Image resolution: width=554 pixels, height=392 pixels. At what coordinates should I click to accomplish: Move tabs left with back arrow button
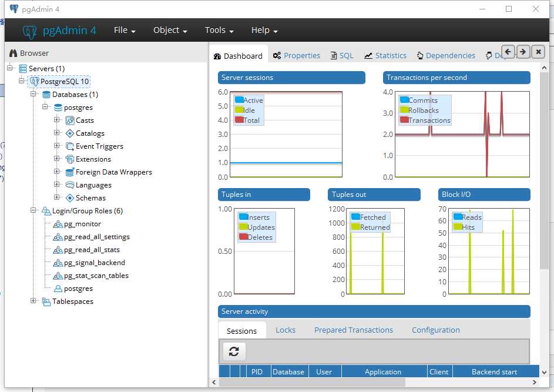point(508,52)
